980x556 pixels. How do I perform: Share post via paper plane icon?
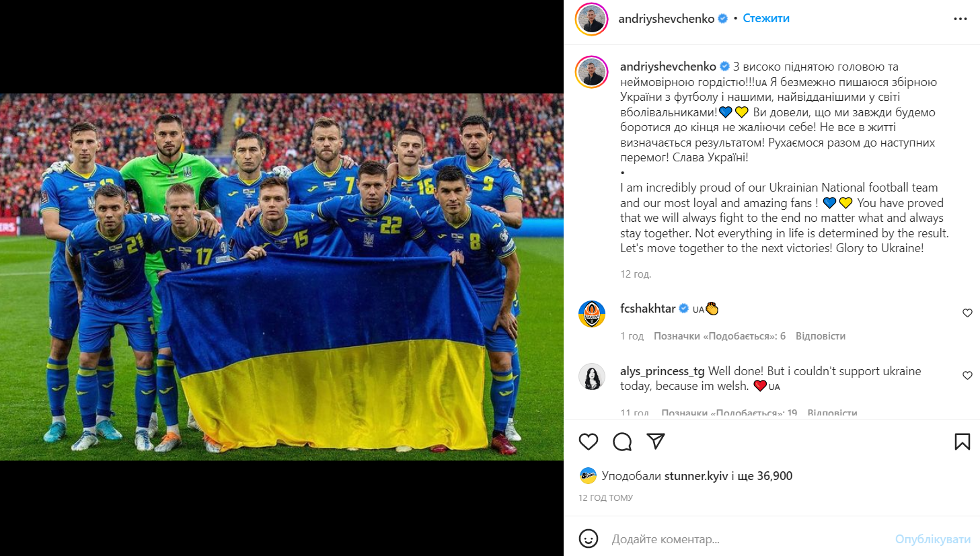click(x=656, y=441)
